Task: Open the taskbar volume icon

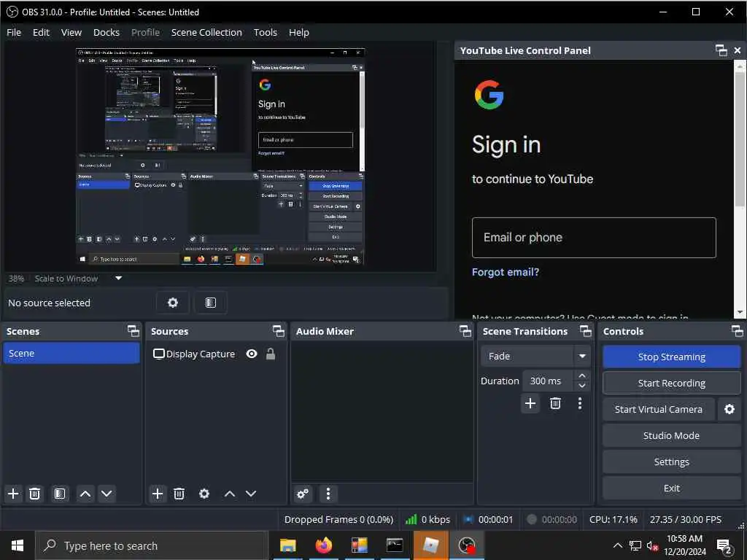Action: coord(652,545)
